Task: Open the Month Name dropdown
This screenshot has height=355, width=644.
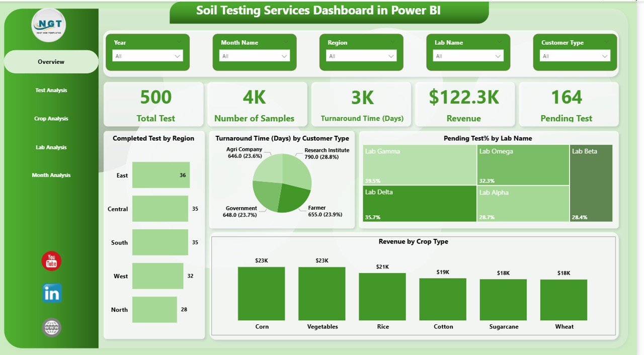Action: pyautogui.click(x=285, y=56)
